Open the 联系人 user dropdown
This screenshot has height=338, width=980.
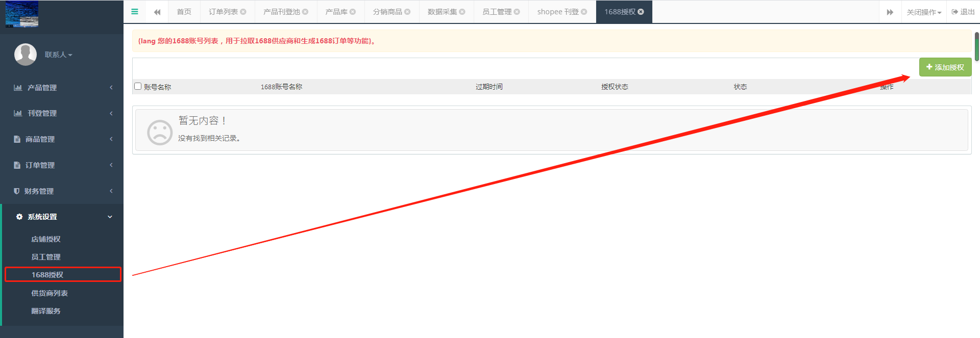pyautogui.click(x=58, y=55)
